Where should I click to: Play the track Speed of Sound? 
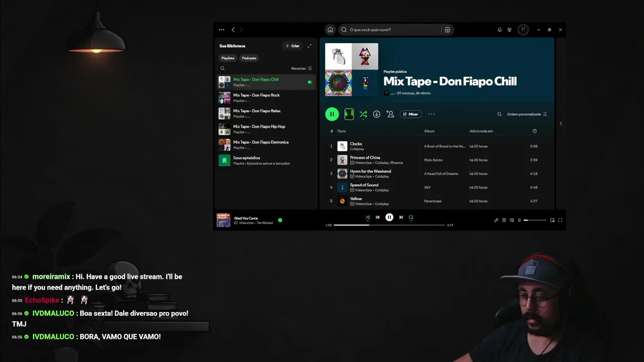(x=364, y=185)
